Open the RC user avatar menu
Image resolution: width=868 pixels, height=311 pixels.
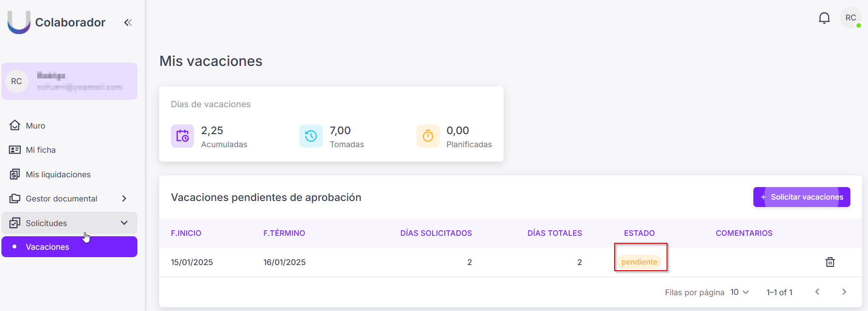(851, 18)
